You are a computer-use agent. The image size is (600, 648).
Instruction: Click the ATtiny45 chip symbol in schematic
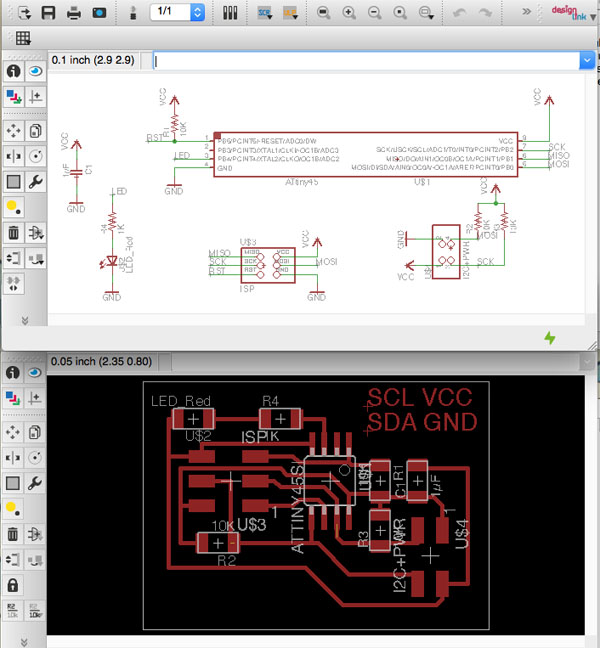[366, 155]
